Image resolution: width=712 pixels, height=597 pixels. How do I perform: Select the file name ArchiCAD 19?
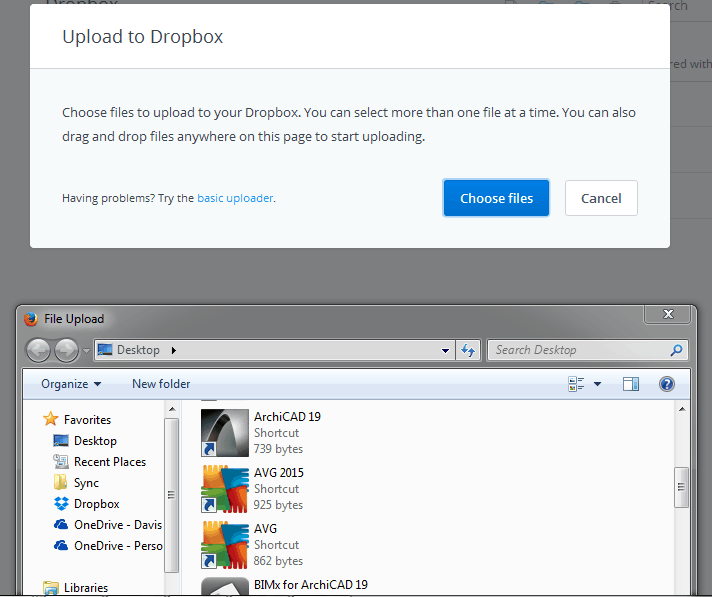coord(287,417)
